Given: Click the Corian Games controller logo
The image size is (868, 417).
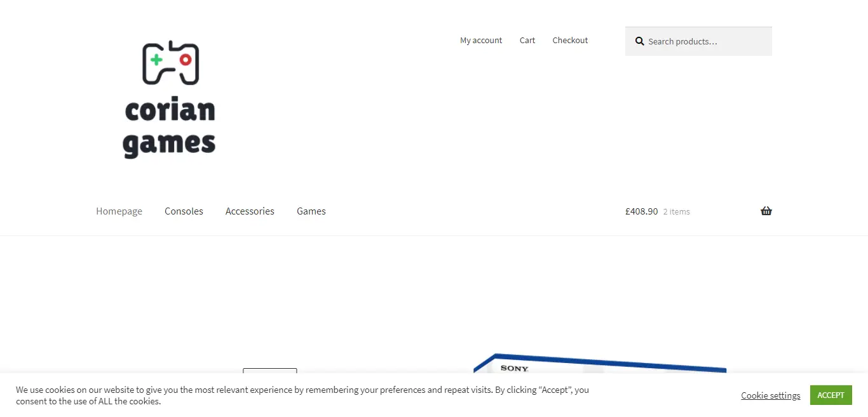Looking at the screenshot, I should coord(170,100).
